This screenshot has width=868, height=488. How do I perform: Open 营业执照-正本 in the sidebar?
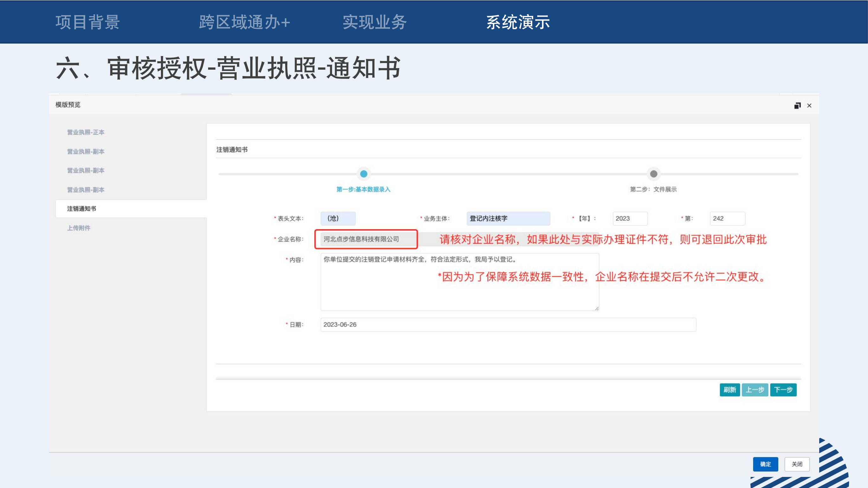point(86,132)
